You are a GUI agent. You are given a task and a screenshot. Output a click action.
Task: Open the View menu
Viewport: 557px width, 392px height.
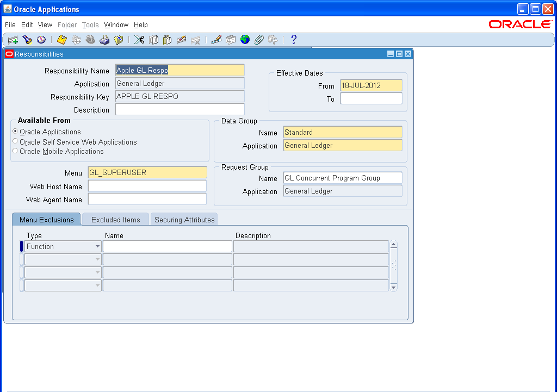(x=45, y=25)
